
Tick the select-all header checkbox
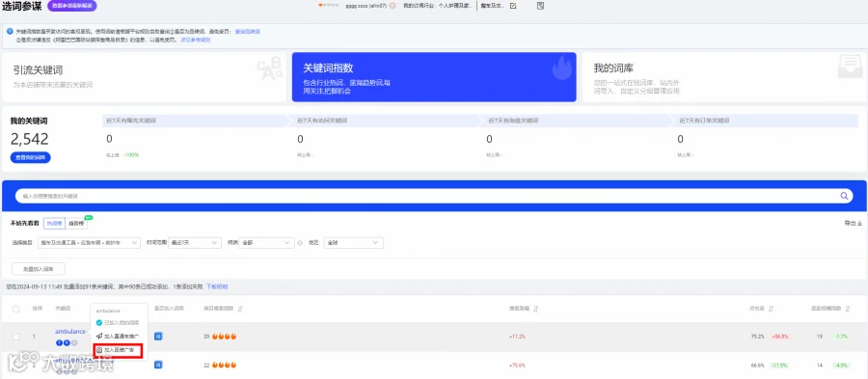click(16, 309)
